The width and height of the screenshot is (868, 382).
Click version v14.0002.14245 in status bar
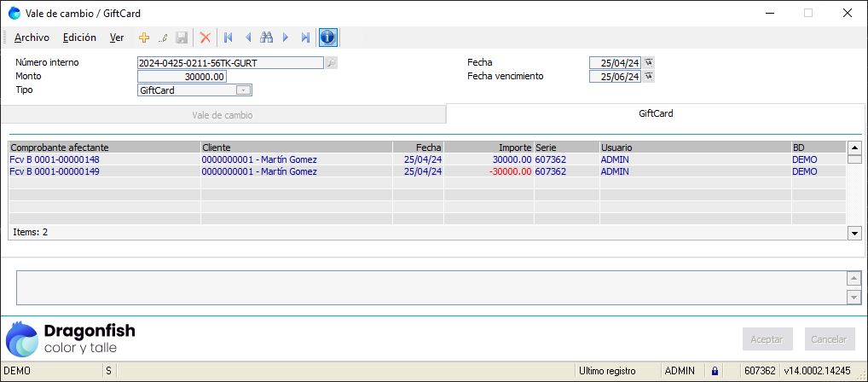[817, 371]
